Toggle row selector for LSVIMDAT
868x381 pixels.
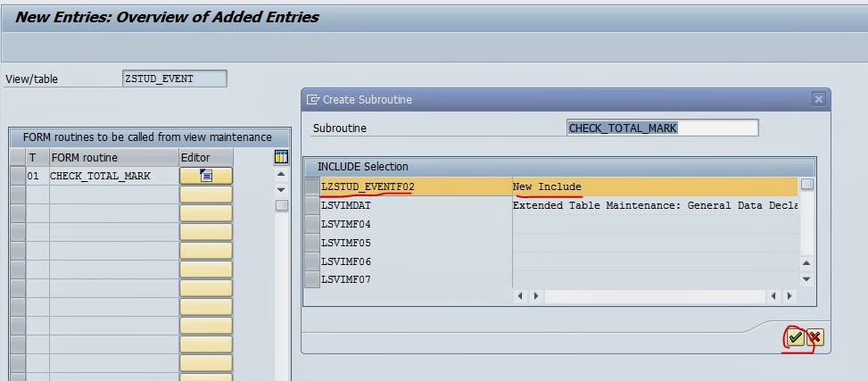(x=312, y=205)
